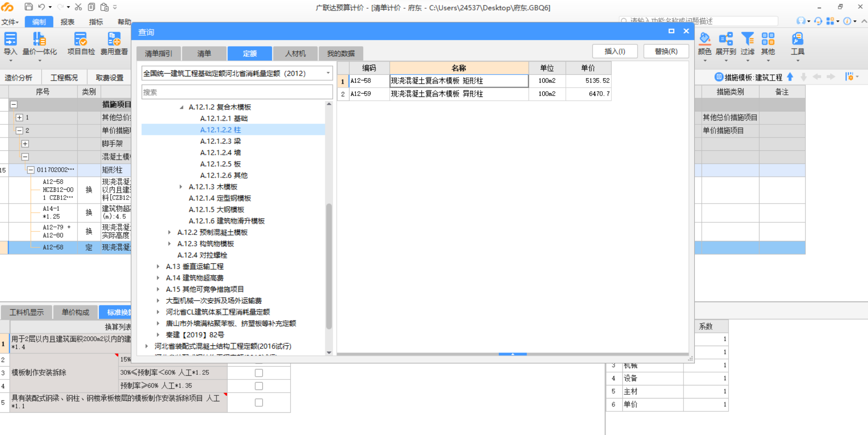The height and width of the screenshot is (435, 868).
Task: Open the 工程概况 tab
Action: point(64,77)
